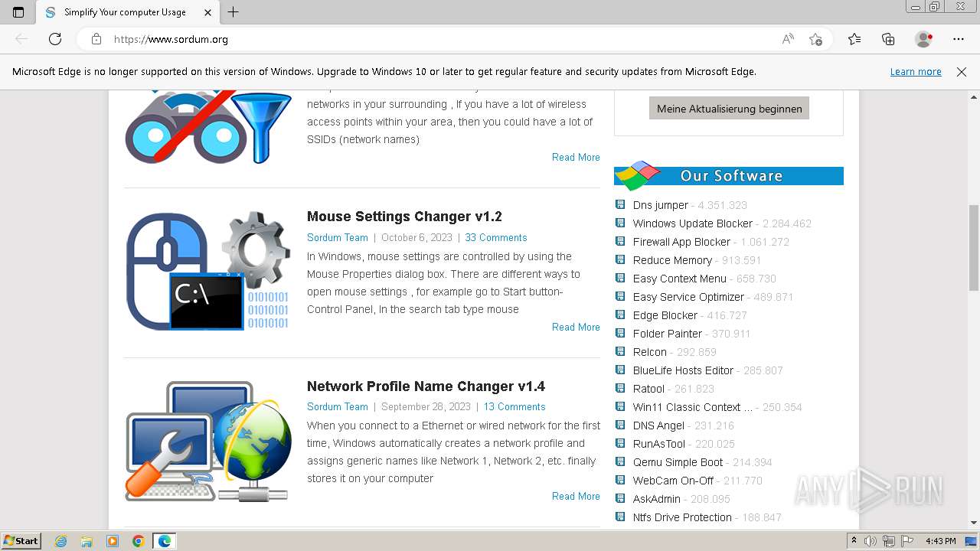Open the Windows Start button

21,541
